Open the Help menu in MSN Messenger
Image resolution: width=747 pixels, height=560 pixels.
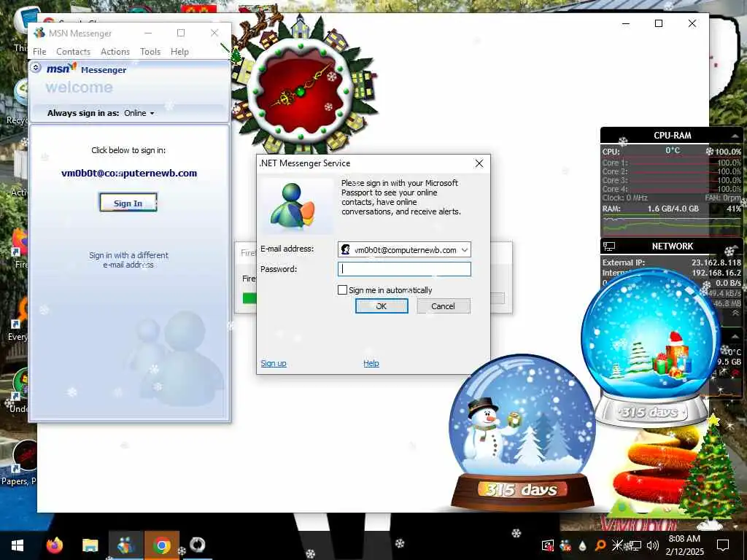coord(179,52)
